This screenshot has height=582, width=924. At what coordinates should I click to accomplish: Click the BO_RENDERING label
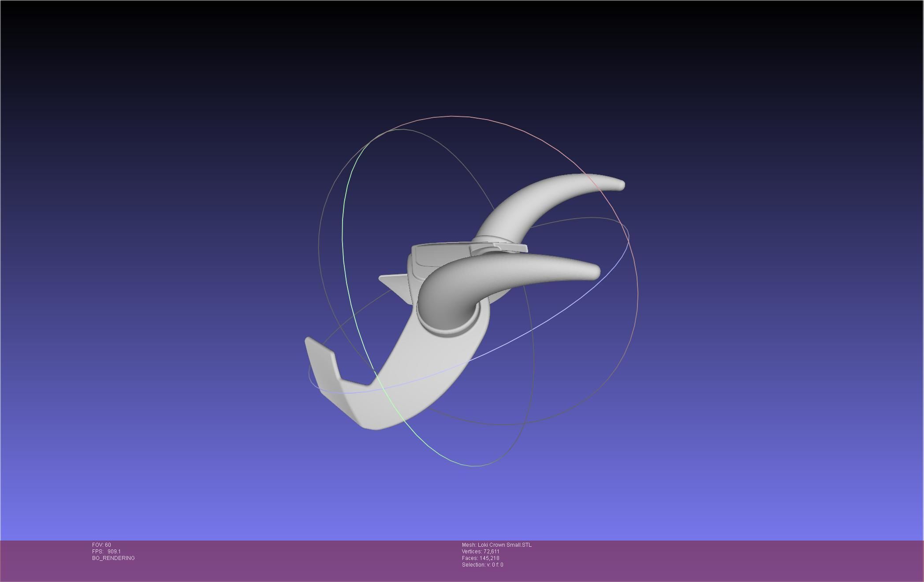tap(113, 558)
